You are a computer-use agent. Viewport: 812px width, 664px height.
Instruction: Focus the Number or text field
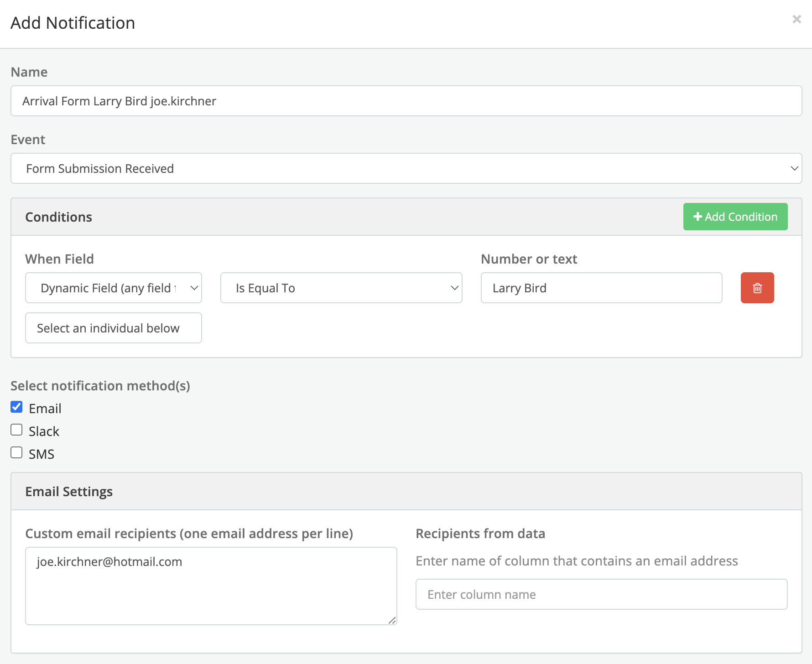point(601,288)
